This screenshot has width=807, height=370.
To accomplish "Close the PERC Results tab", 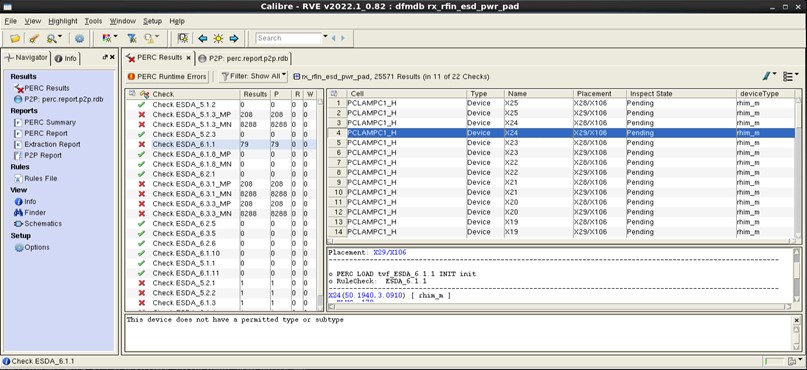I will point(188,58).
